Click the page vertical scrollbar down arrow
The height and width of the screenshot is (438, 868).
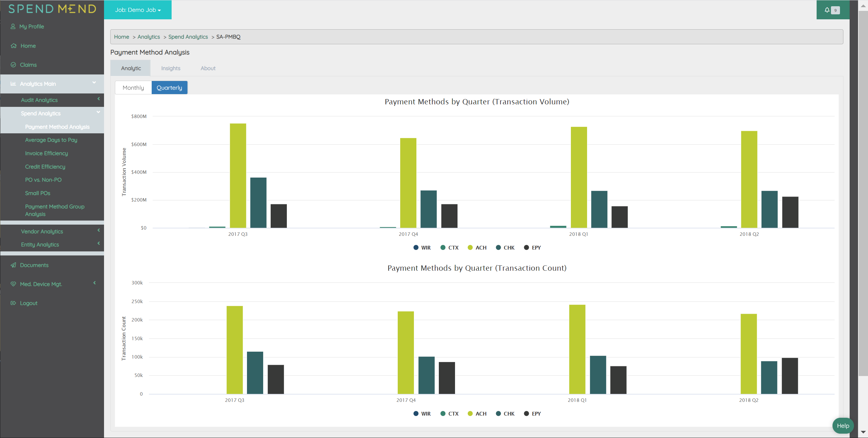[x=863, y=431]
